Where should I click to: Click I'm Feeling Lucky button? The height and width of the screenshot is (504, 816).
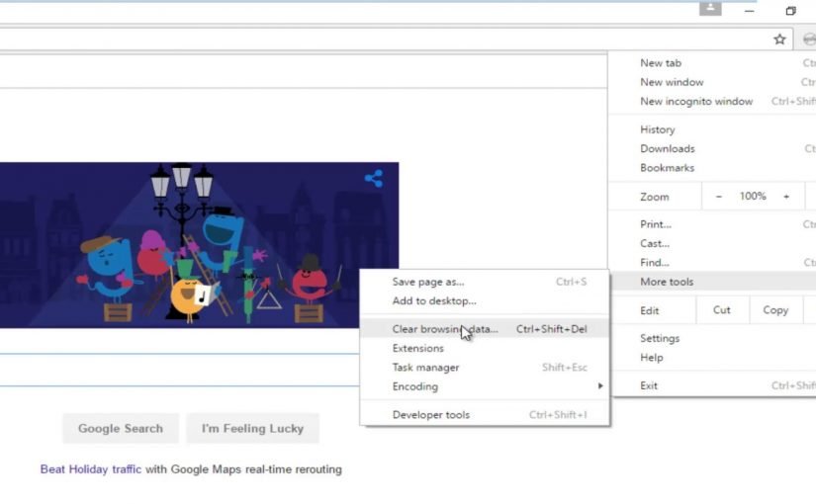point(252,429)
